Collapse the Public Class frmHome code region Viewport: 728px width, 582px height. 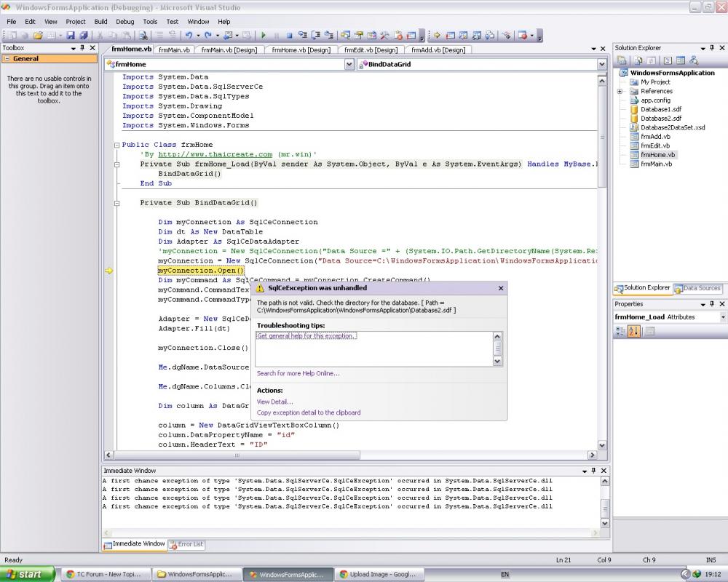[x=117, y=145]
